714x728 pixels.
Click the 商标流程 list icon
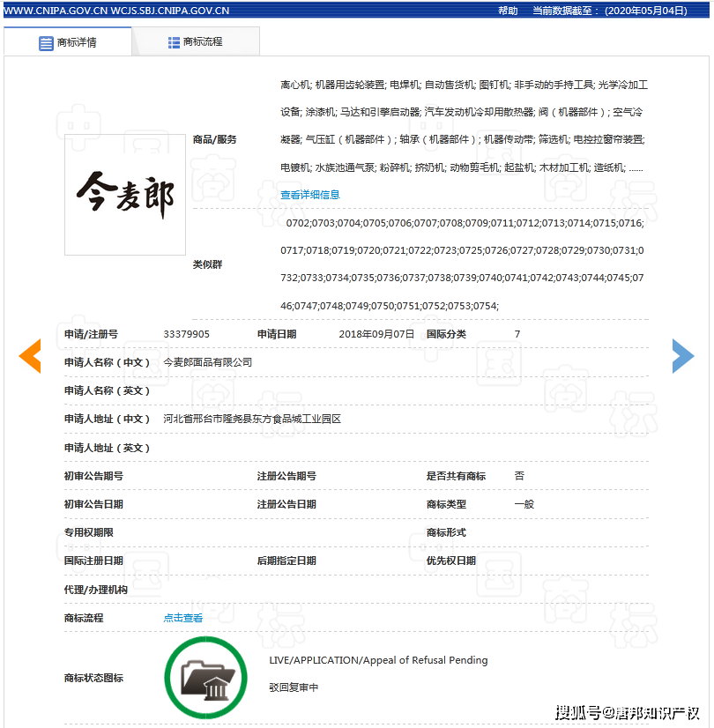pyautogui.click(x=174, y=42)
